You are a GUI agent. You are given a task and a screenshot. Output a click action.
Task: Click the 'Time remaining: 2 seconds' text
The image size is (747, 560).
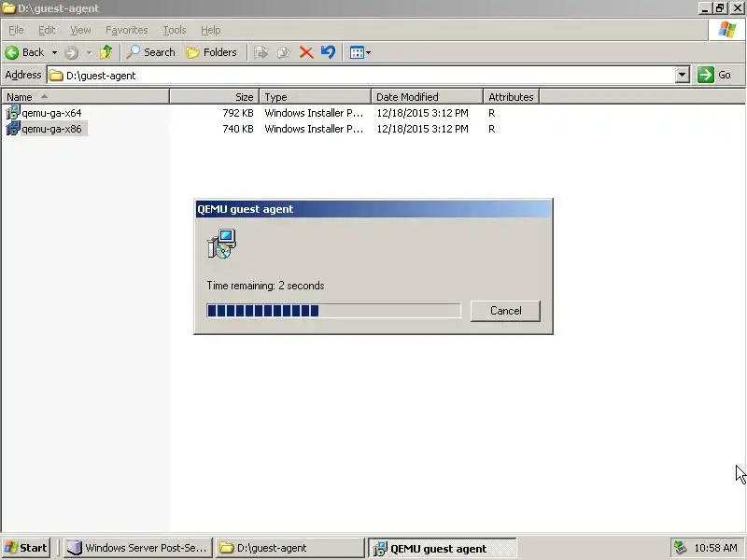tap(265, 286)
